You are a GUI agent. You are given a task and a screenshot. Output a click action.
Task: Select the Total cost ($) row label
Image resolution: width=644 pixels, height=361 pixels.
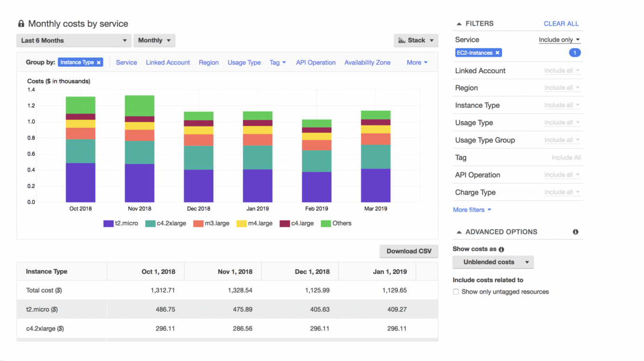point(44,290)
